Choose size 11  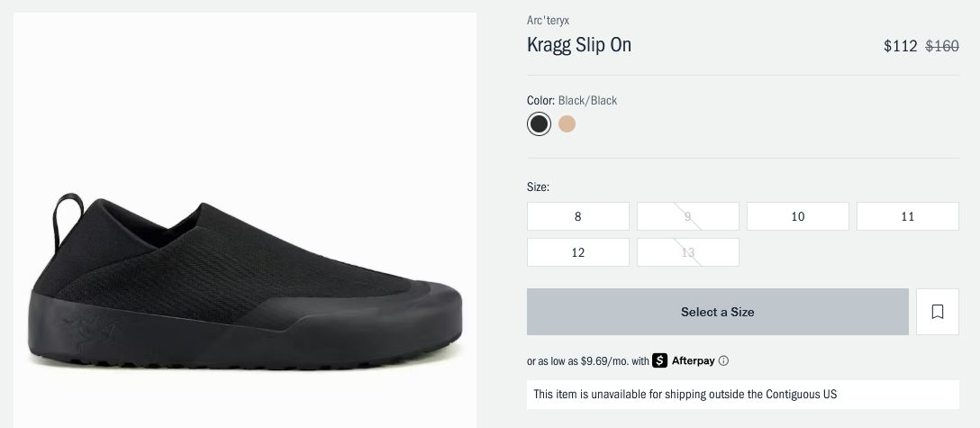(907, 216)
